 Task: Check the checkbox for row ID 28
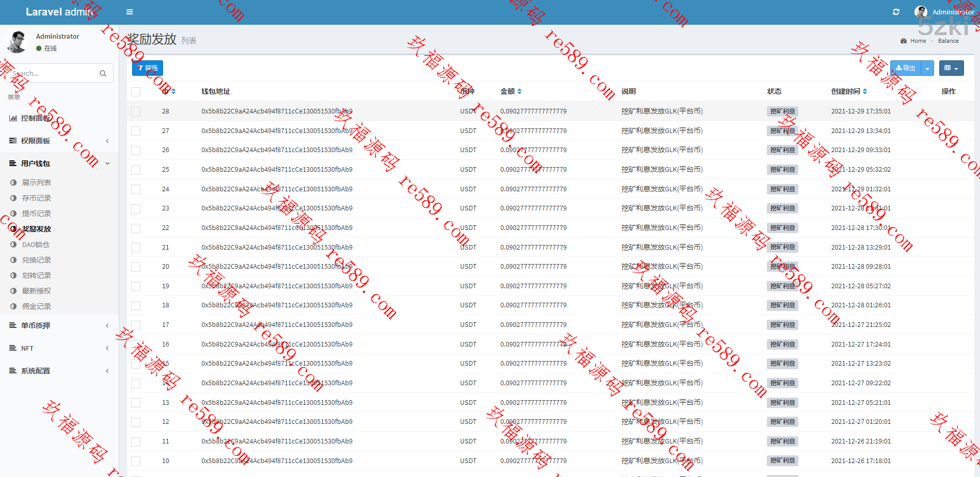pos(136,111)
